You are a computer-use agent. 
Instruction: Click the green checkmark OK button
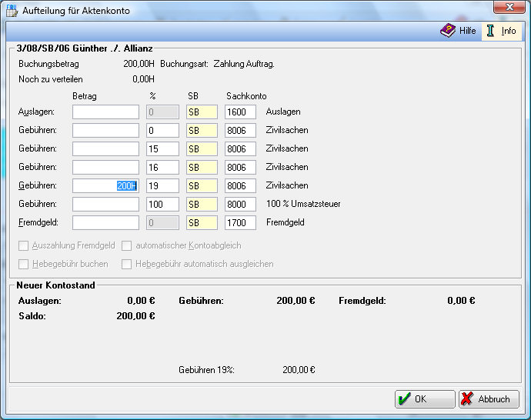pos(424,399)
